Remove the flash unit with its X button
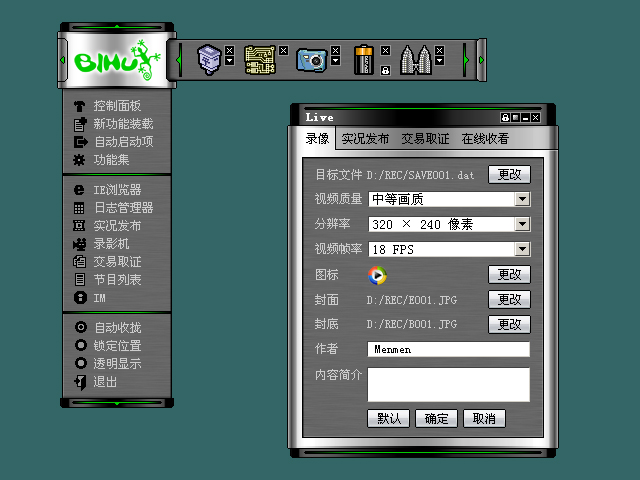640x480 pixels. pyautogui.click(x=230, y=50)
